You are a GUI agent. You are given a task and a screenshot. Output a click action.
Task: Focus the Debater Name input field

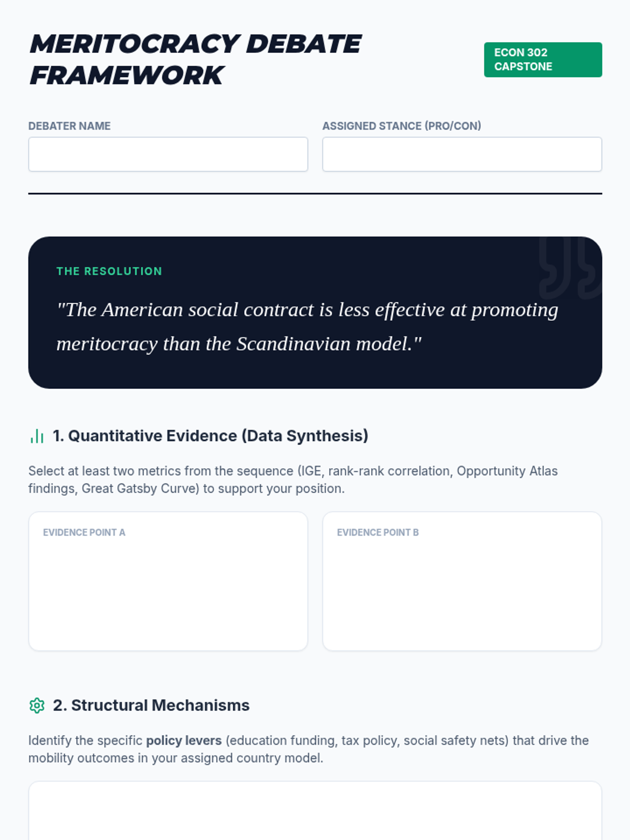[168, 154]
